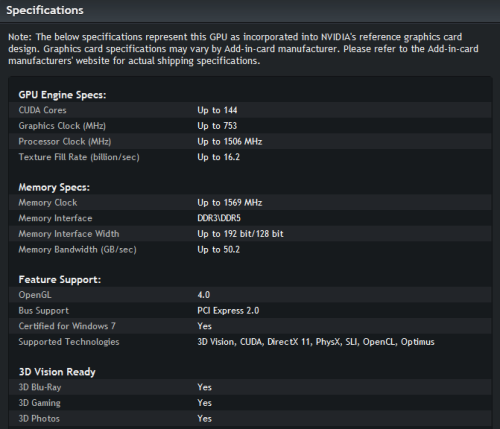This screenshot has width=500, height=429.
Task: Select the Certified for Windows 7 row
Action: [x=250, y=326]
